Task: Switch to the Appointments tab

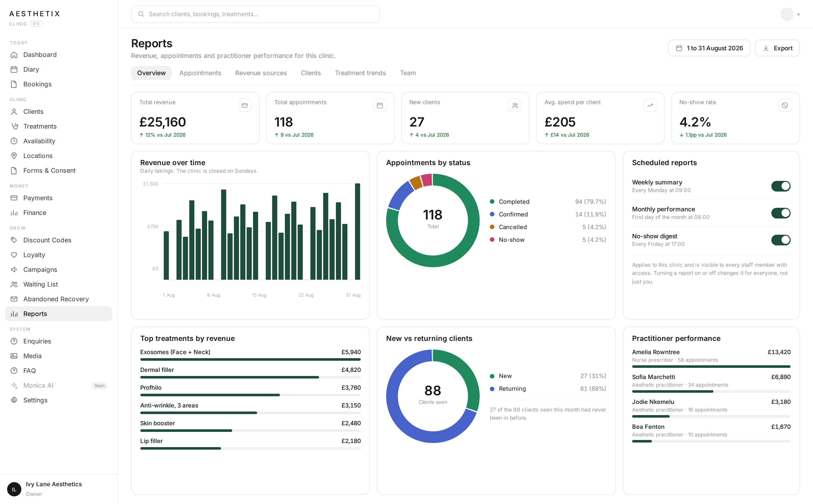Action: (200, 73)
